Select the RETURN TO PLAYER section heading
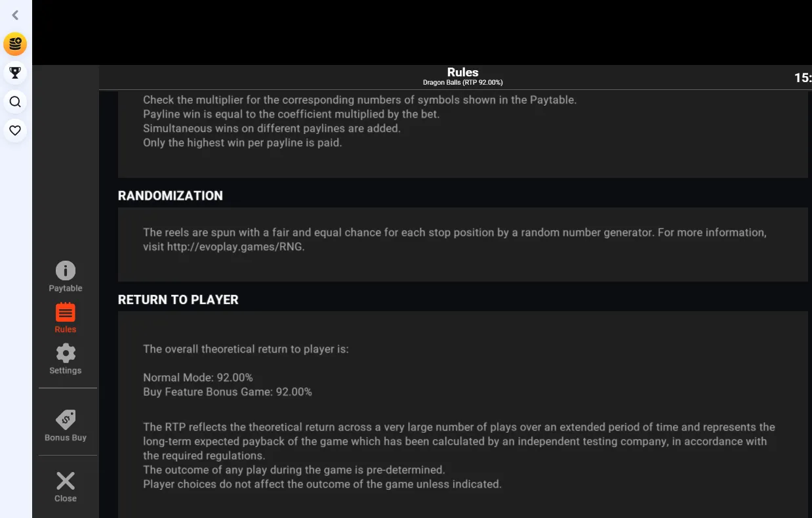 coord(178,300)
